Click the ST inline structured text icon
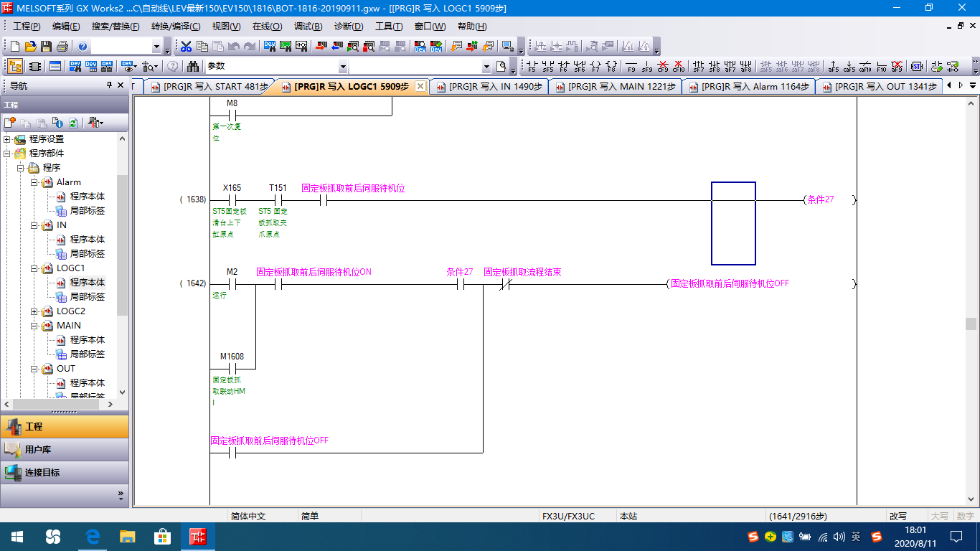Screen dimensions: 980x551 (916, 67)
